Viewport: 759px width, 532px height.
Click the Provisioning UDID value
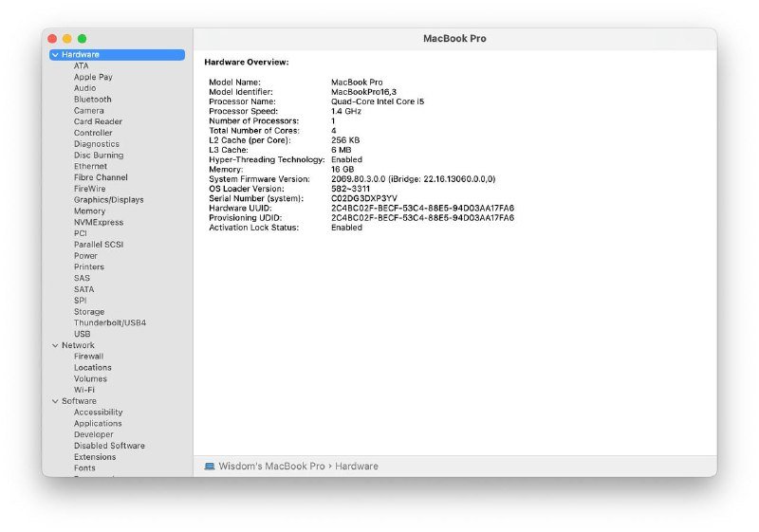(422, 218)
